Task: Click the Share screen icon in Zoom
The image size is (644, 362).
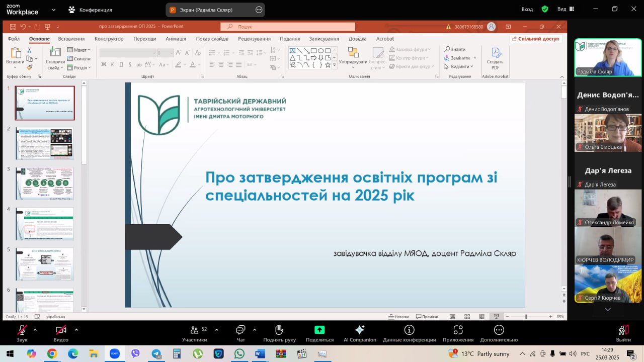Action: [319, 330]
